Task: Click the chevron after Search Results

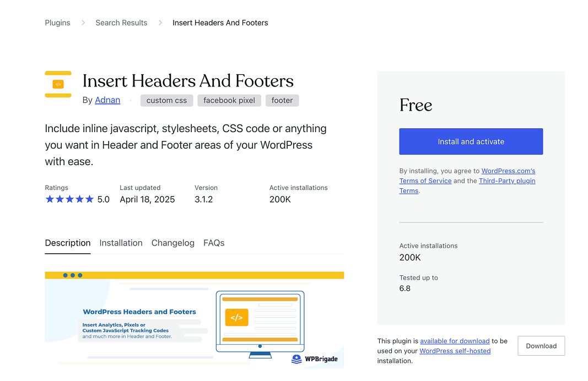Action: tap(160, 23)
